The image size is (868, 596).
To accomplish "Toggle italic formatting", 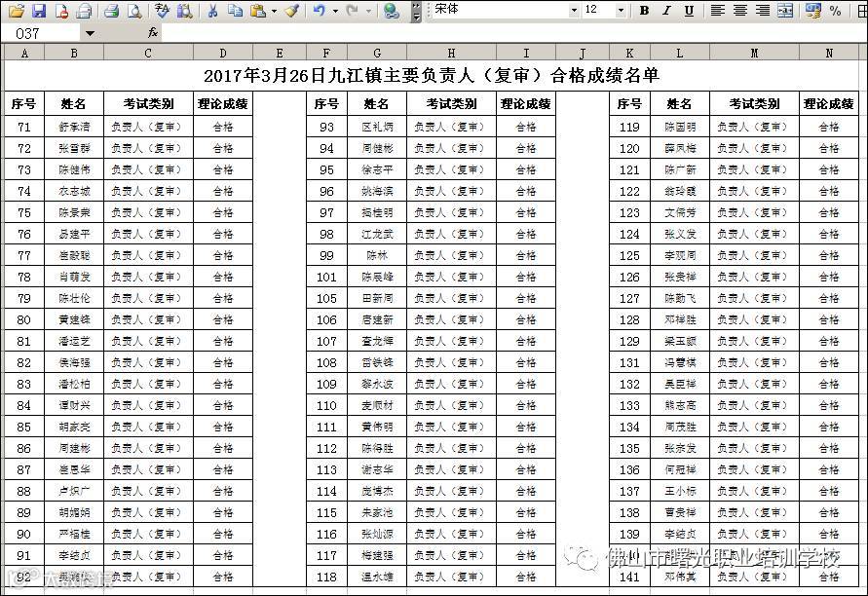I will tap(667, 10).
